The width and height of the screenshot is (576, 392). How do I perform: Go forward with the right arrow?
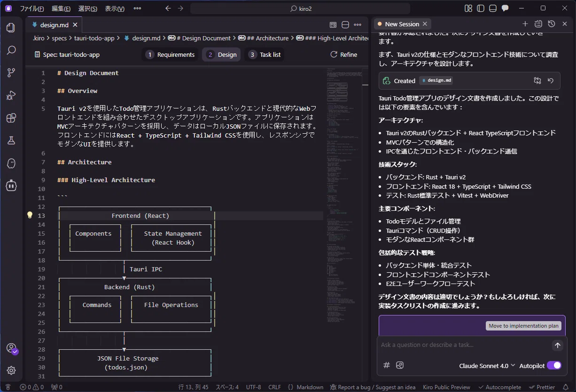[181, 8]
